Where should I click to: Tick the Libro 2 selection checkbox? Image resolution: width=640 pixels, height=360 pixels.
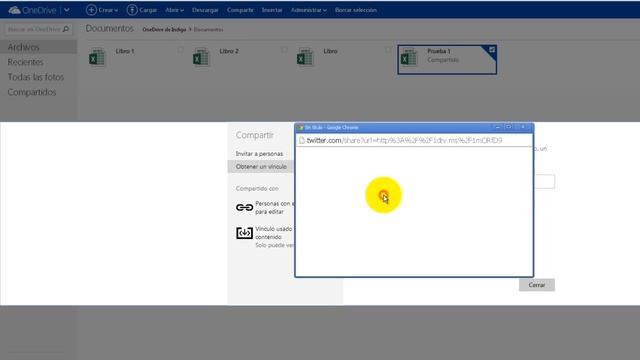tap(284, 50)
